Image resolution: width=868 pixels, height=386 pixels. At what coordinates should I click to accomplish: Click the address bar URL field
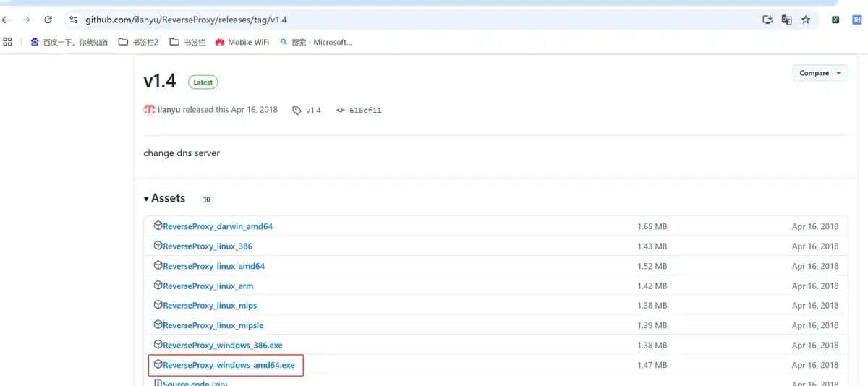tap(362, 20)
